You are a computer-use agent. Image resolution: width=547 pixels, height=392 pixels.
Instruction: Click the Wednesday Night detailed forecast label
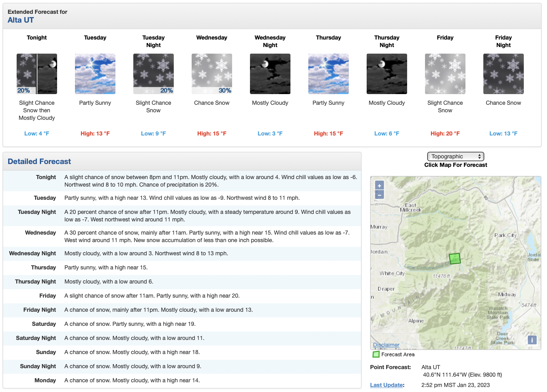(x=32, y=253)
